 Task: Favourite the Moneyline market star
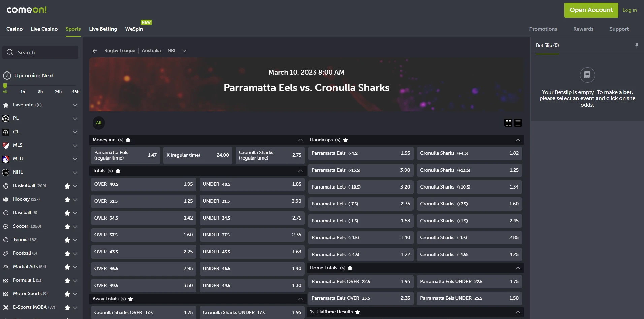click(128, 140)
